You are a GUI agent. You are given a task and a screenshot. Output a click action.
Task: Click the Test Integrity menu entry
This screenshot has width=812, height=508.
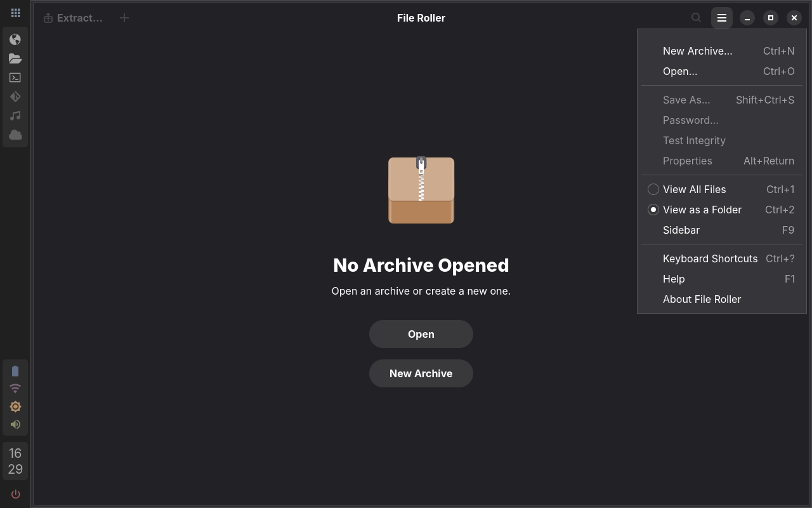(x=722, y=140)
